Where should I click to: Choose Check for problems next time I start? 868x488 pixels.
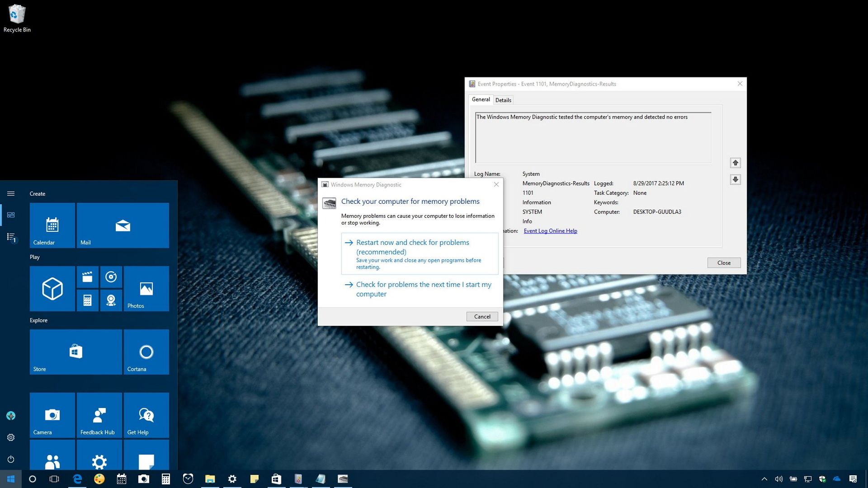click(x=423, y=289)
